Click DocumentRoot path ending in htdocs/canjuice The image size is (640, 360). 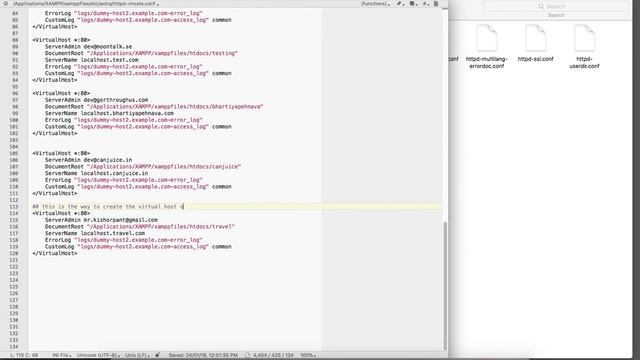pyautogui.click(x=143, y=167)
